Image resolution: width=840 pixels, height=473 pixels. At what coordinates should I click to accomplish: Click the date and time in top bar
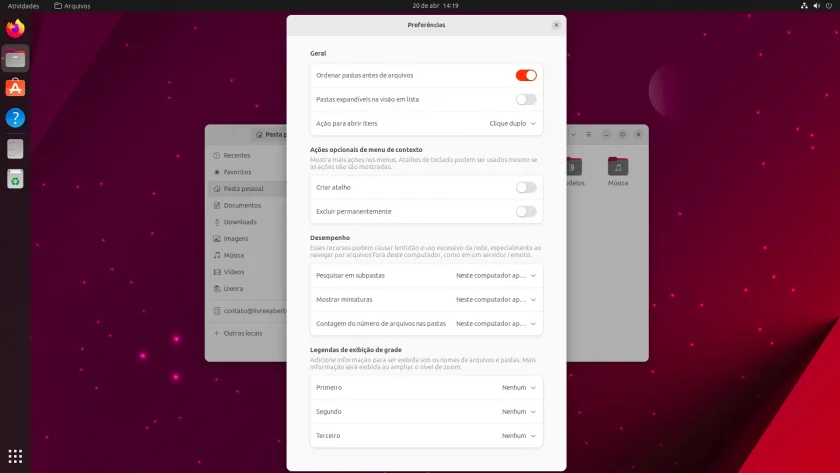[436, 6]
